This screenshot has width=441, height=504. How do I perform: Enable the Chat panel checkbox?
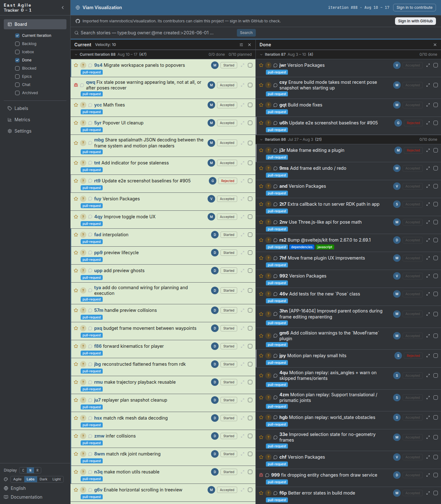[17, 85]
